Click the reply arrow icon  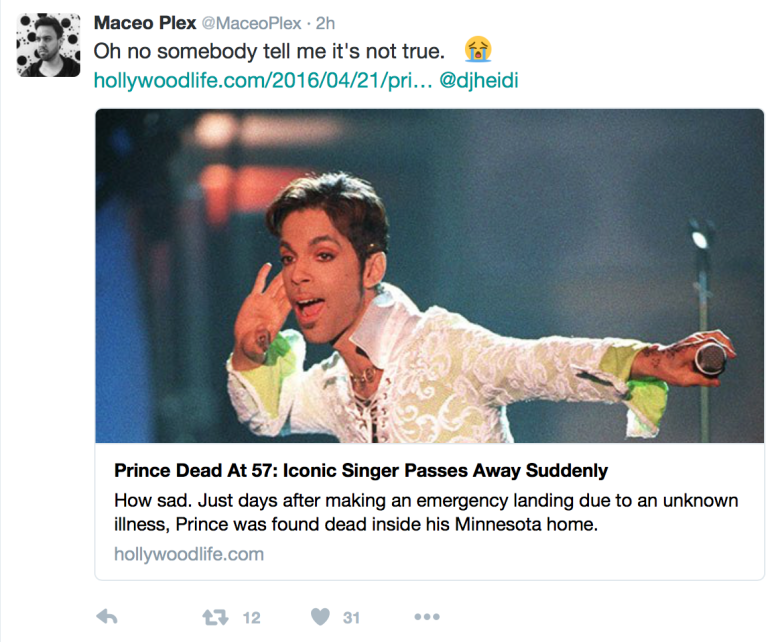(107, 617)
